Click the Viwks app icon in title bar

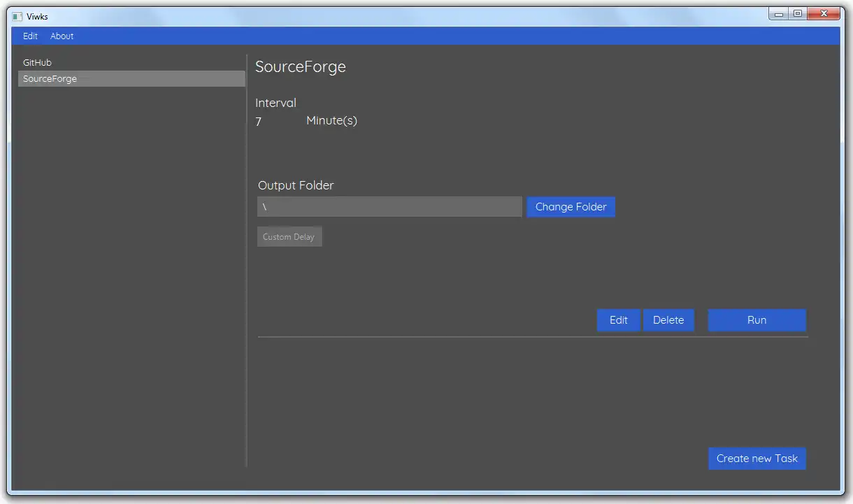17,16
